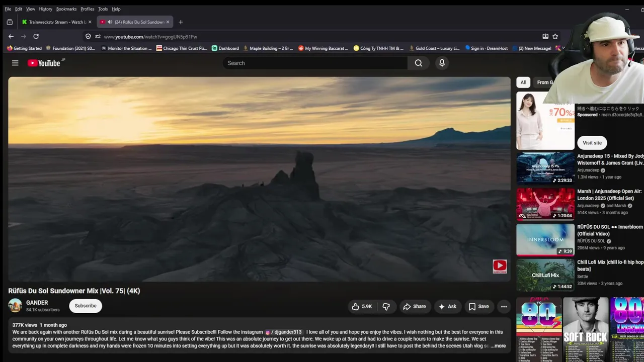644x362 pixels.
Task: Open the Edit menu
Action: [19, 9]
